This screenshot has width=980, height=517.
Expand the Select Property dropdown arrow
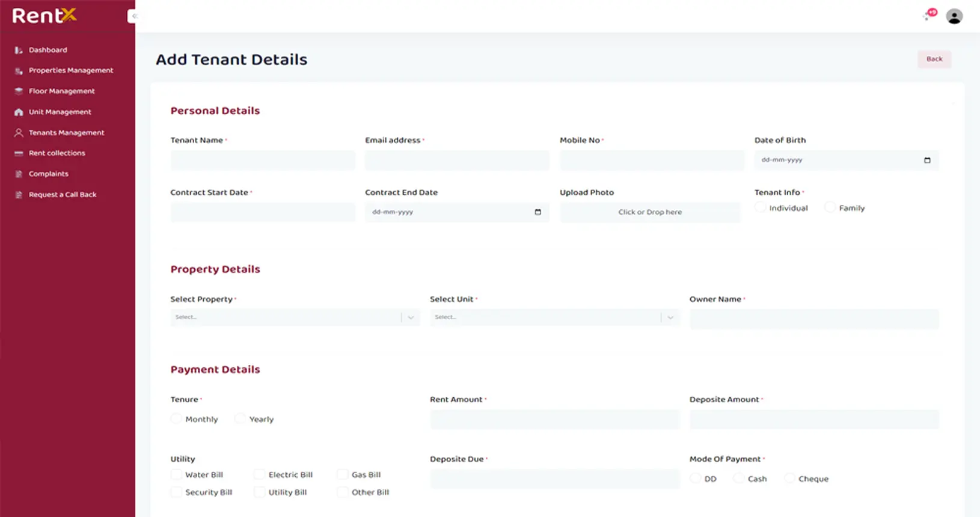(x=411, y=317)
